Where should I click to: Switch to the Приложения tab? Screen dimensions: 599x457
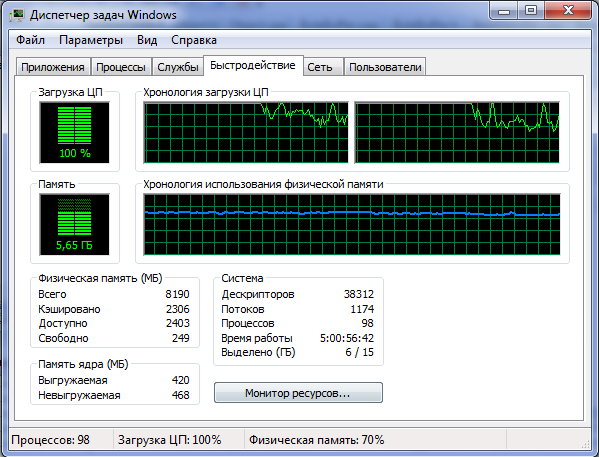(53, 67)
